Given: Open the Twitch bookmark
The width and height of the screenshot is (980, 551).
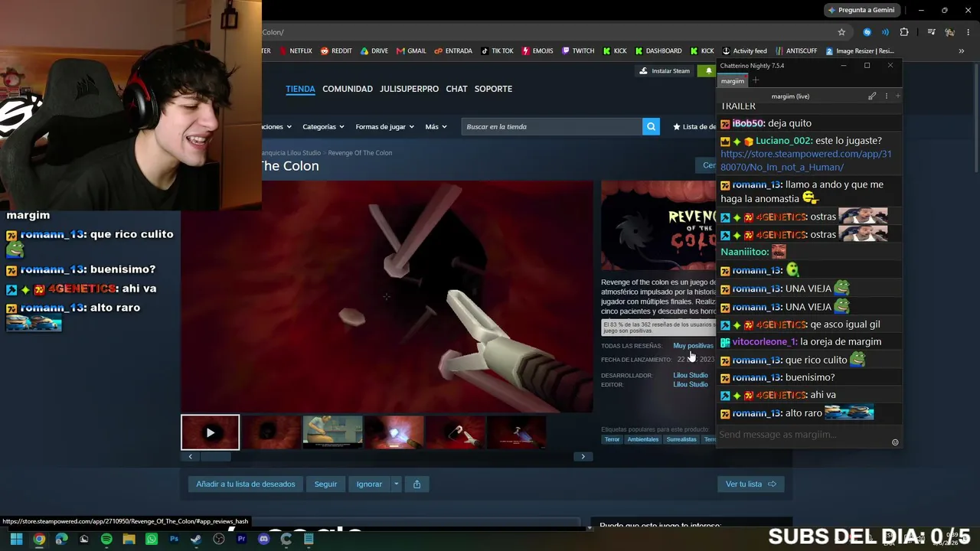Looking at the screenshot, I should point(578,51).
